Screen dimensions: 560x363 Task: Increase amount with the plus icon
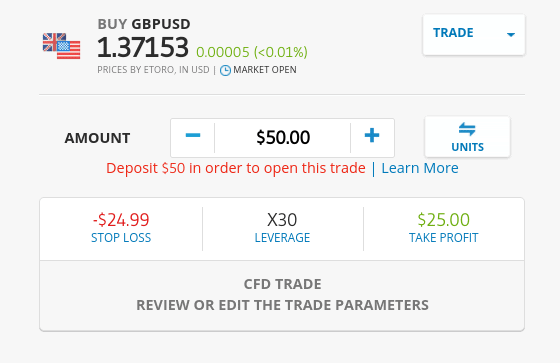point(372,135)
